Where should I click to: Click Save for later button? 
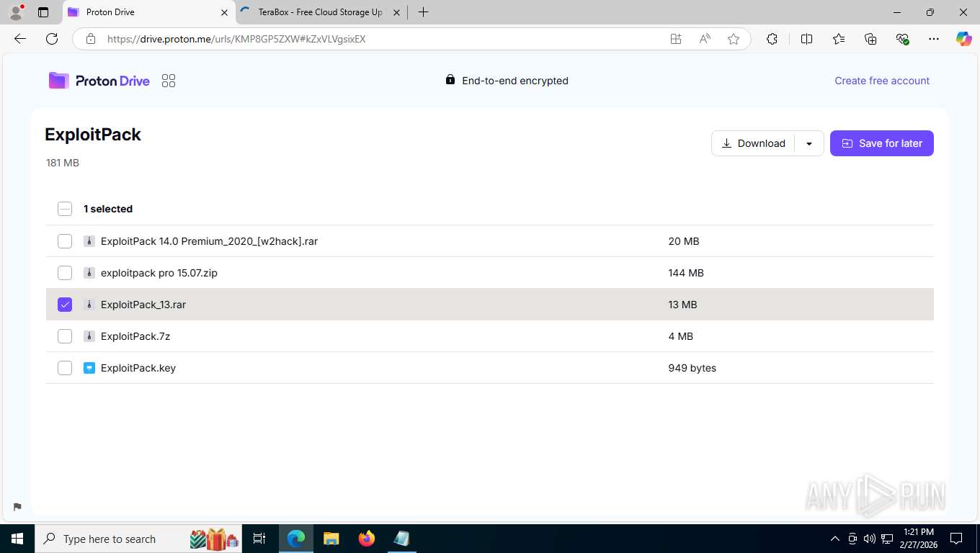tap(882, 143)
